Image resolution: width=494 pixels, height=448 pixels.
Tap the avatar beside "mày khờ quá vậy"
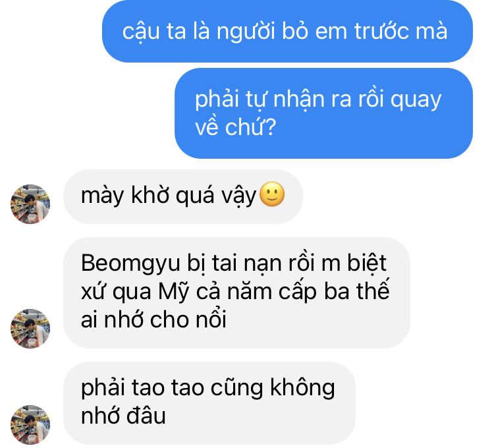tap(30, 204)
